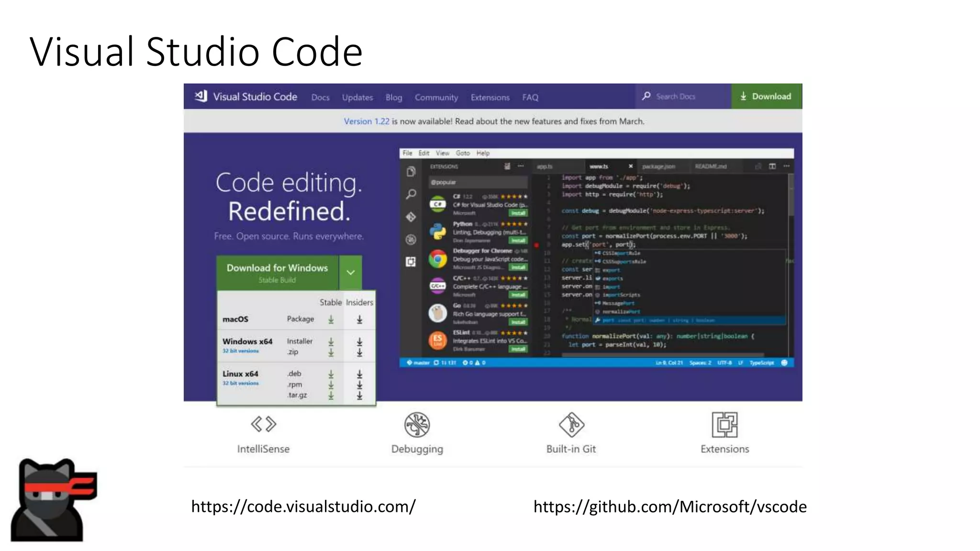Open the Version 1.22 release notes link
The height and width of the screenshot is (551, 980).
[367, 121]
